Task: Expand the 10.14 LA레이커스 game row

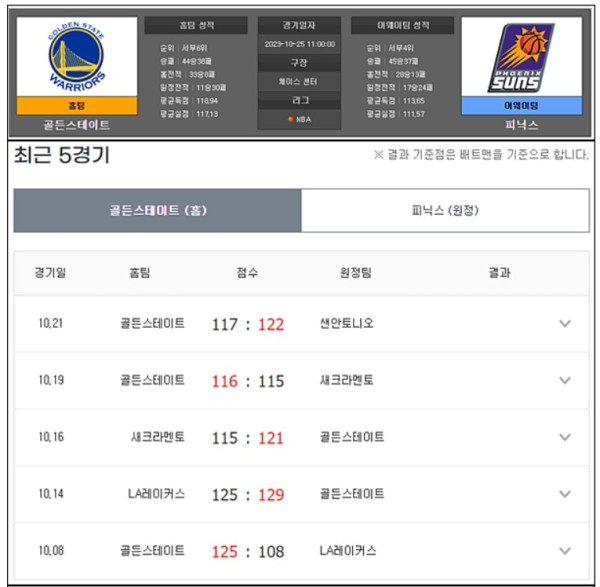Action: click(x=565, y=494)
